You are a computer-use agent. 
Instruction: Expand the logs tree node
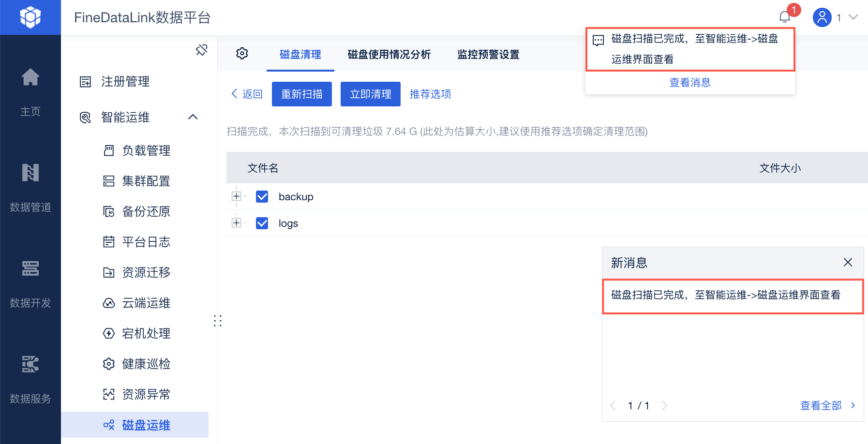pos(236,223)
